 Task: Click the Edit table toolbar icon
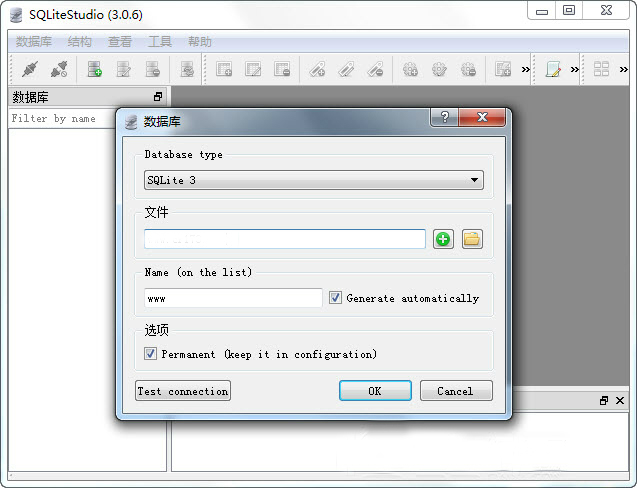[x=254, y=69]
